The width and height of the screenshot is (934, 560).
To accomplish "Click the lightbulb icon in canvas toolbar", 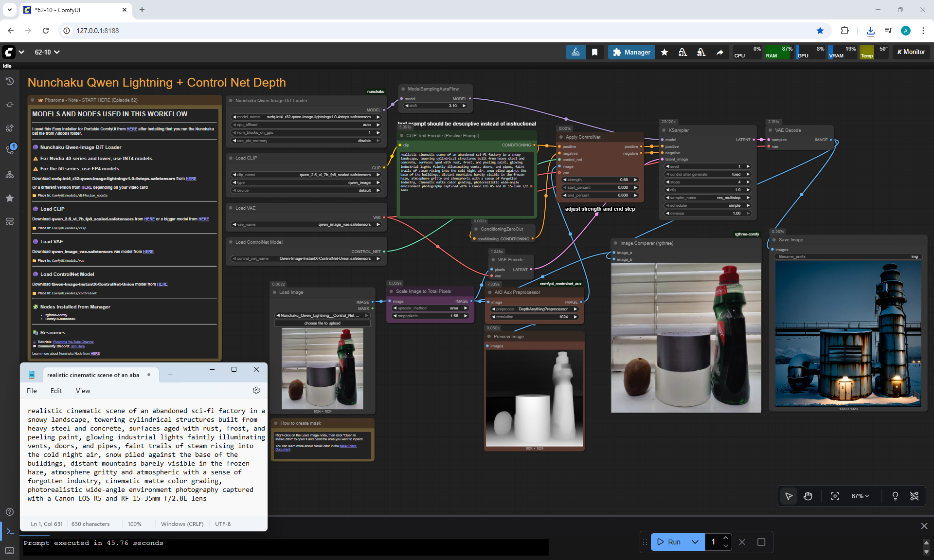I will click(895, 496).
